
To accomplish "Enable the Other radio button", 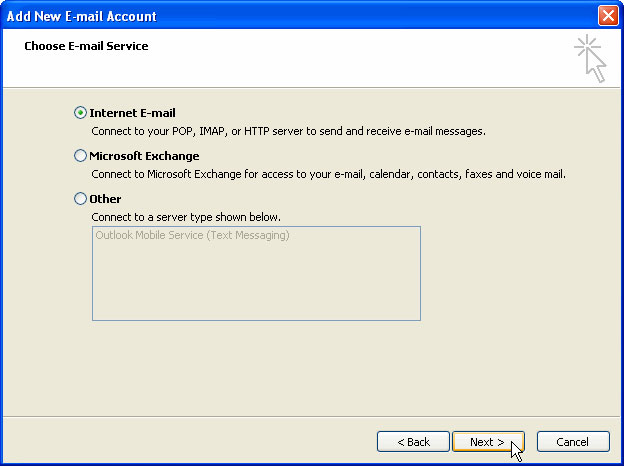I will pos(81,199).
